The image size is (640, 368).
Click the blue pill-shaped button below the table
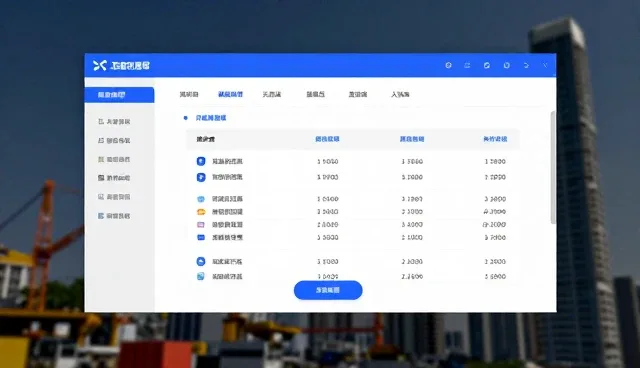pyautogui.click(x=328, y=290)
